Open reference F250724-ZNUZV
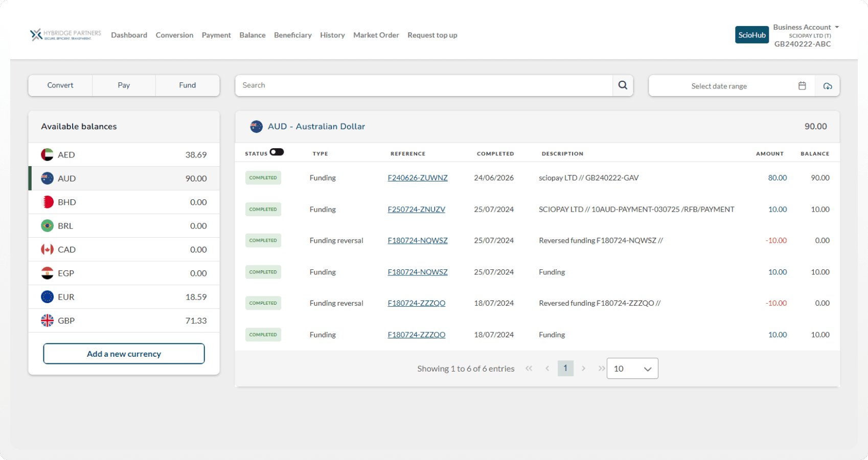 pyautogui.click(x=416, y=209)
